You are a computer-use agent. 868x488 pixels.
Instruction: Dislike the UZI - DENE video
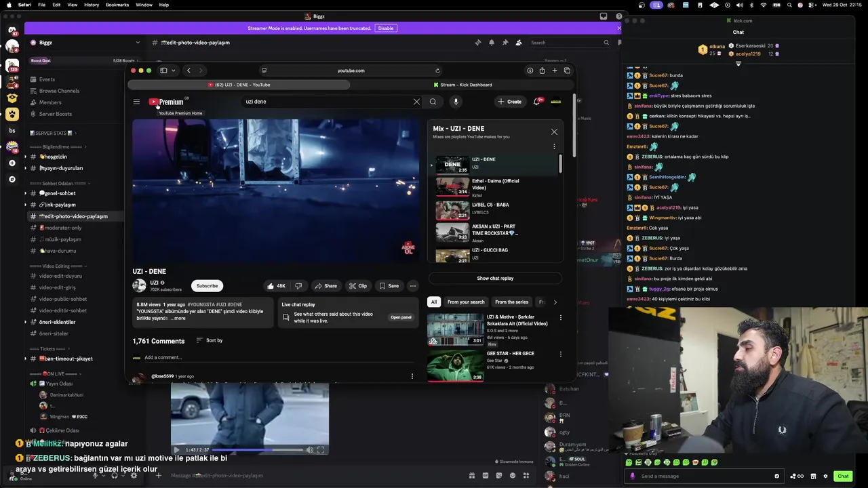point(298,286)
